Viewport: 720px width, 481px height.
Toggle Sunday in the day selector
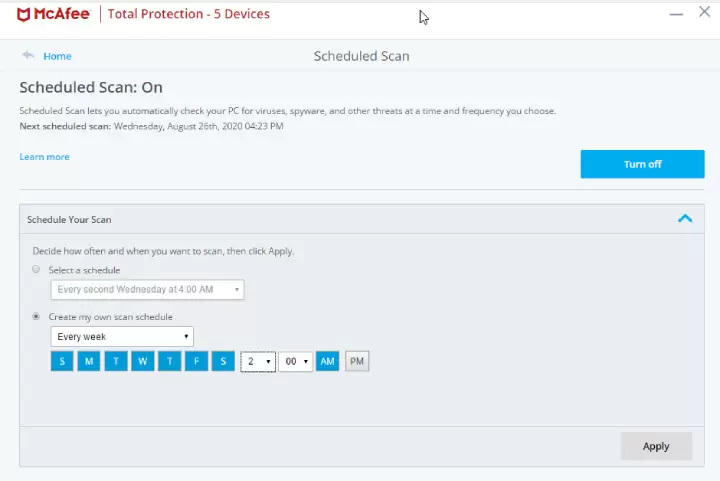[62, 361]
